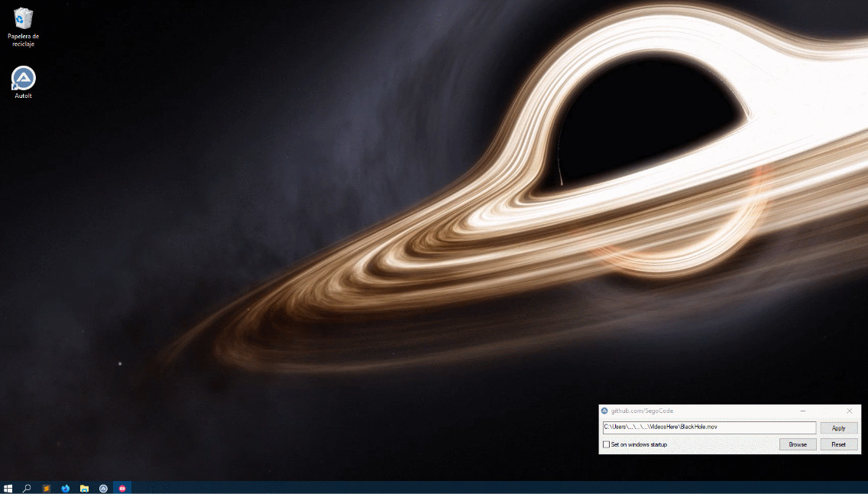Browse for a video file
The width and height of the screenshot is (868, 494).
[x=798, y=444]
